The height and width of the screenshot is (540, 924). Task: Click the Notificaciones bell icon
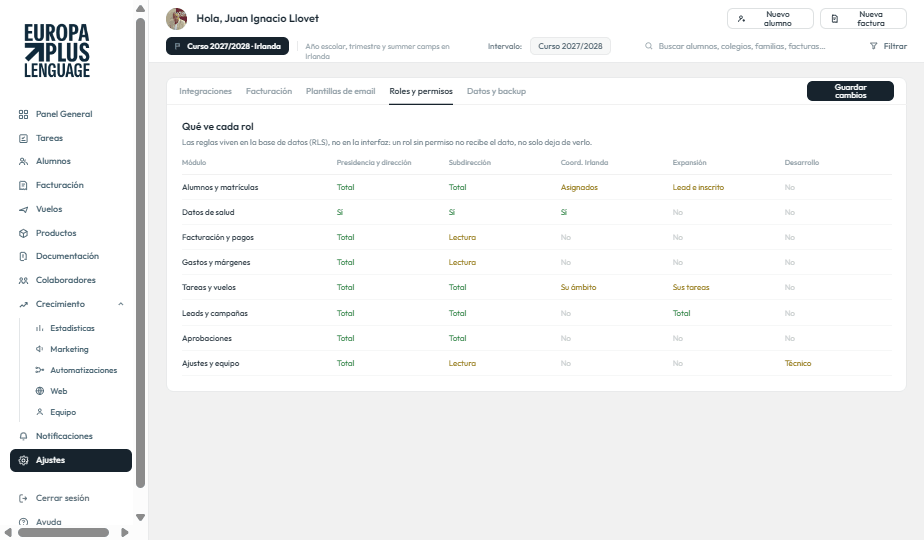point(24,436)
